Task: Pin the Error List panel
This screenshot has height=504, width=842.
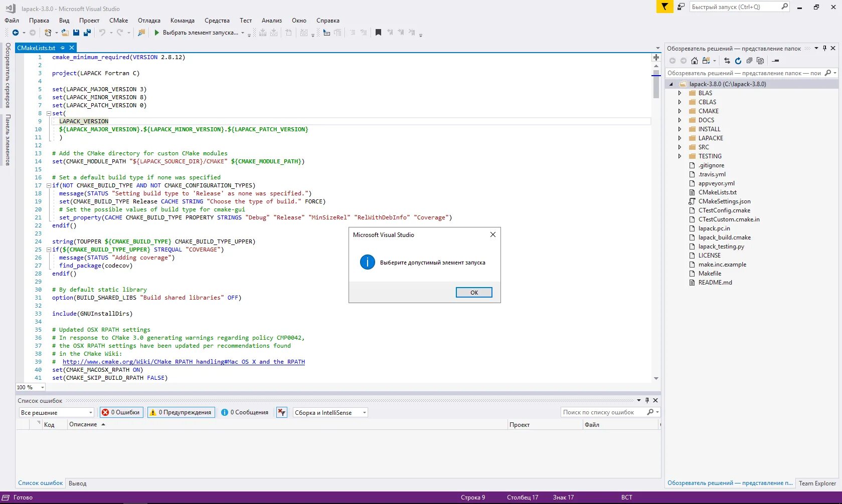Action: click(x=647, y=400)
